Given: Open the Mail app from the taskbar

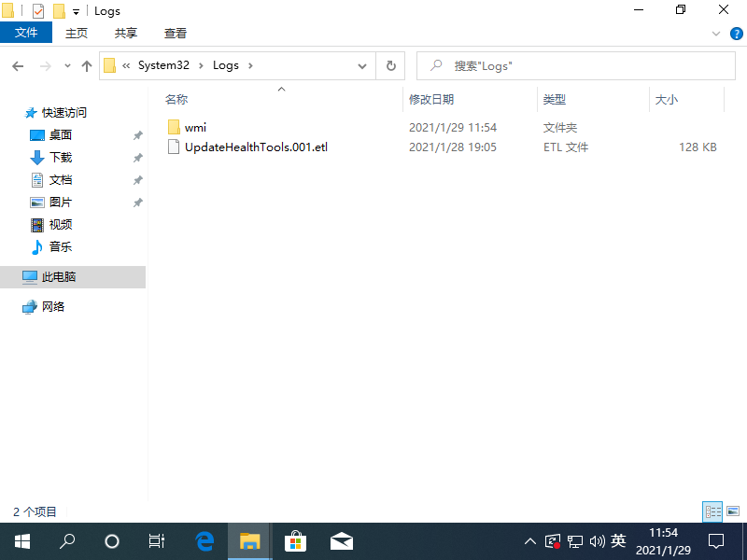Looking at the screenshot, I should coord(341,540).
